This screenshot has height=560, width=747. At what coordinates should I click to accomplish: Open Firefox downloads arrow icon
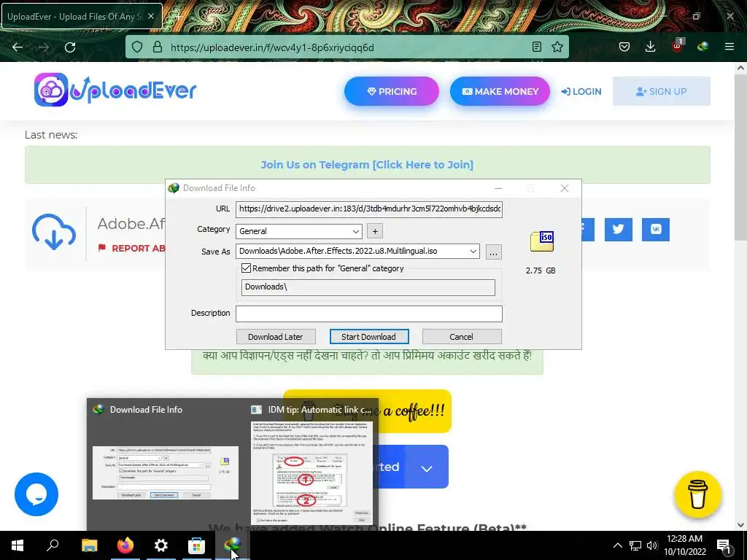point(650,47)
